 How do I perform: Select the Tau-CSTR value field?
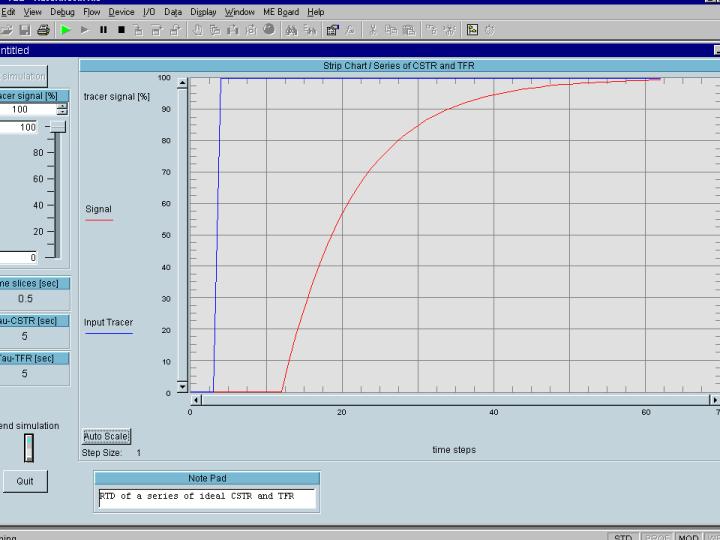click(x=26, y=336)
